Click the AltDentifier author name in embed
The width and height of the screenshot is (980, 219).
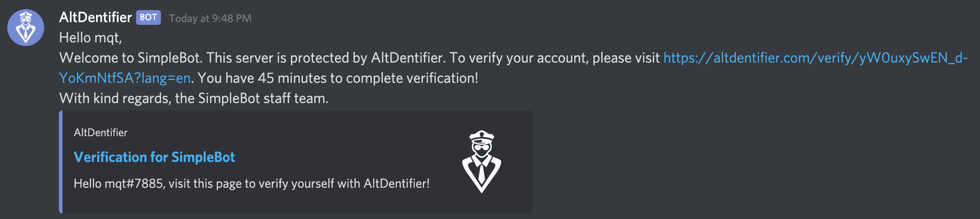click(x=101, y=133)
